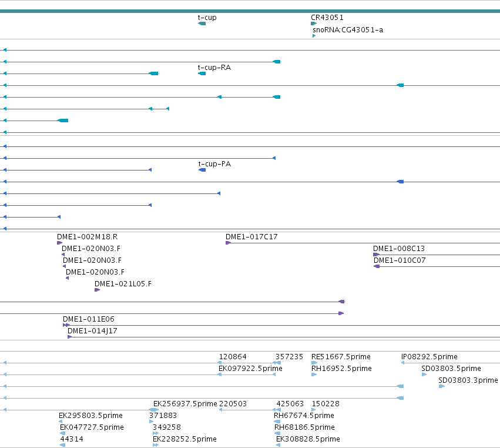Select the SD03803.5prime EST
The image size is (500, 448).
(x=451, y=369)
